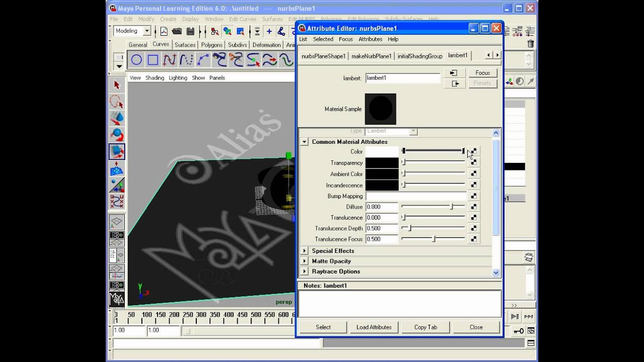Screen dimensions: 644x362
Task: Switch to makeNurbPlane1 tab
Action: tap(371, 56)
